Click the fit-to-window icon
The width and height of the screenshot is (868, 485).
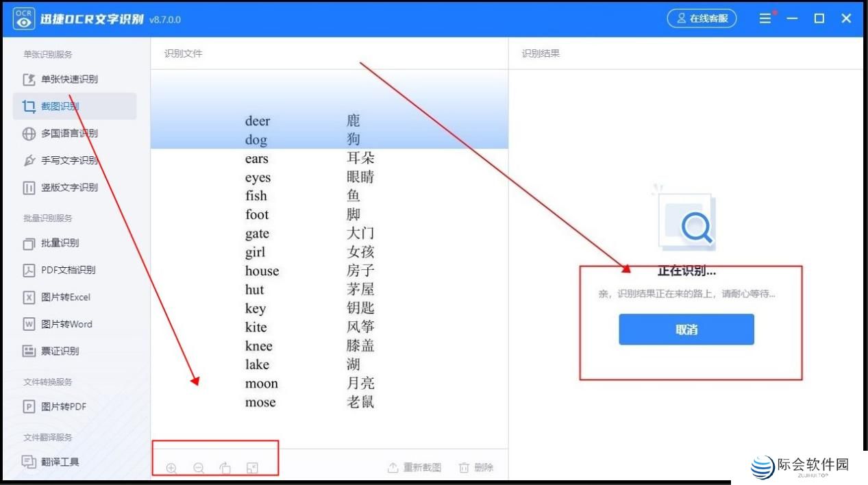click(x=252, y=468)
